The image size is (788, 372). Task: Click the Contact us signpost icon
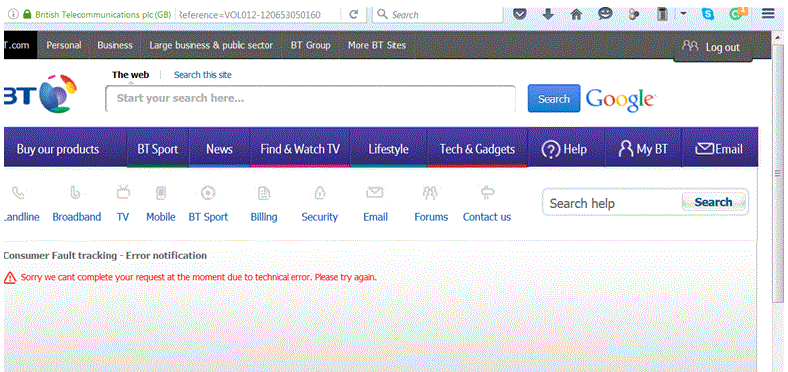[x=487, y=192]
